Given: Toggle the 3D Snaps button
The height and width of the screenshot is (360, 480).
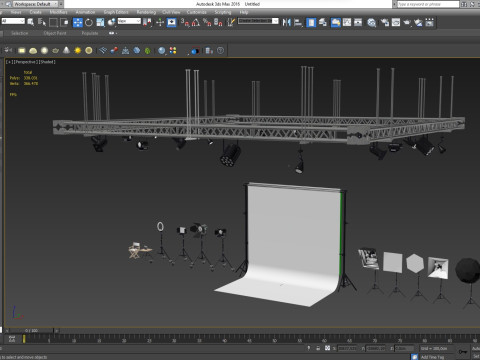Looking at the screenshot, I should point(185,22).
